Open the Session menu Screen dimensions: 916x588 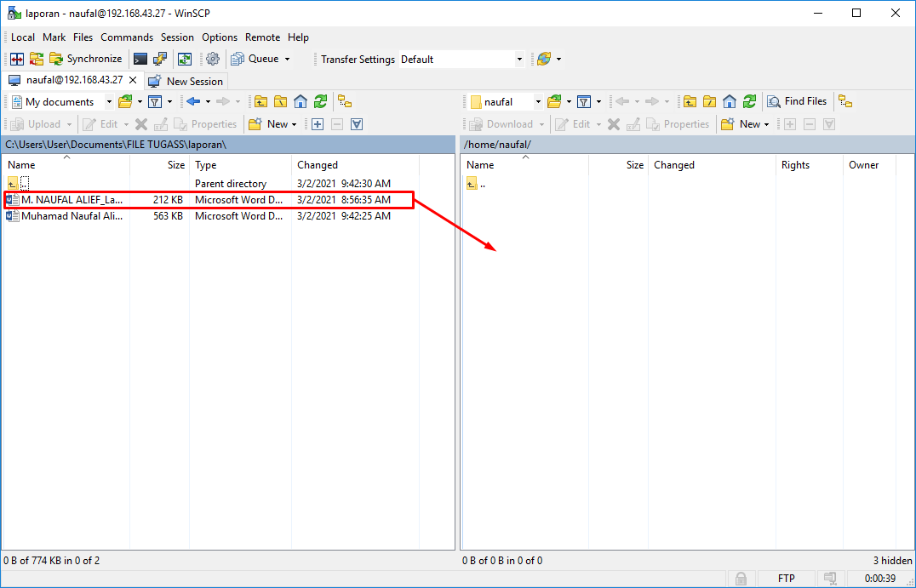177,37
